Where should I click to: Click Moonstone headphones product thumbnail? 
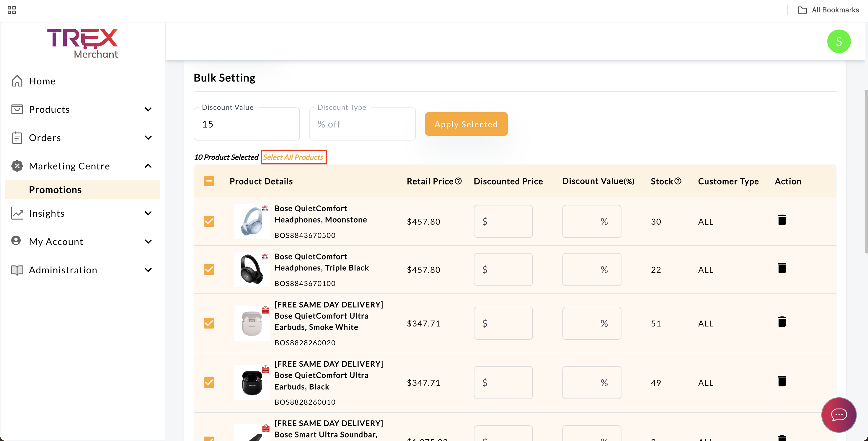(252, 221)
